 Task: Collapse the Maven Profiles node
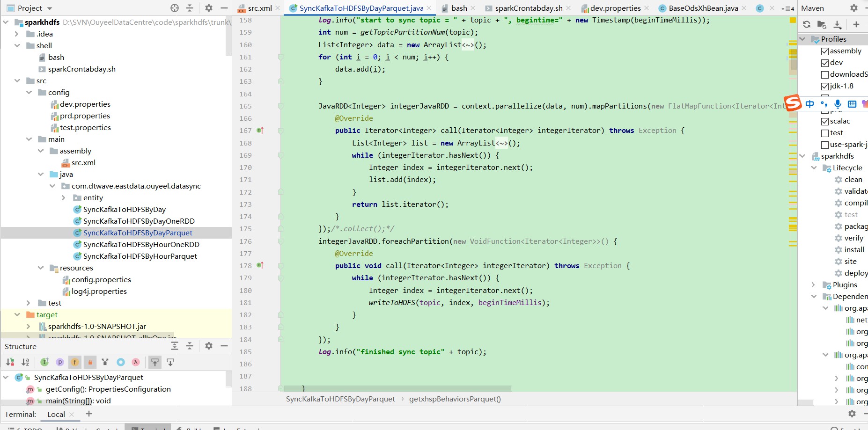(x=802, y=39)
